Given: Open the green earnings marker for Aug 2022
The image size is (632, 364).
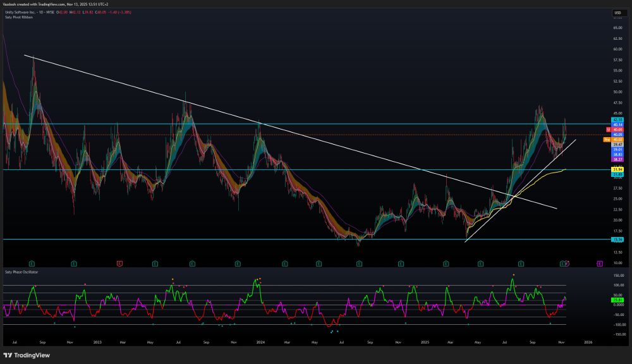Looking at the screenshot, I should click(32, 264).
